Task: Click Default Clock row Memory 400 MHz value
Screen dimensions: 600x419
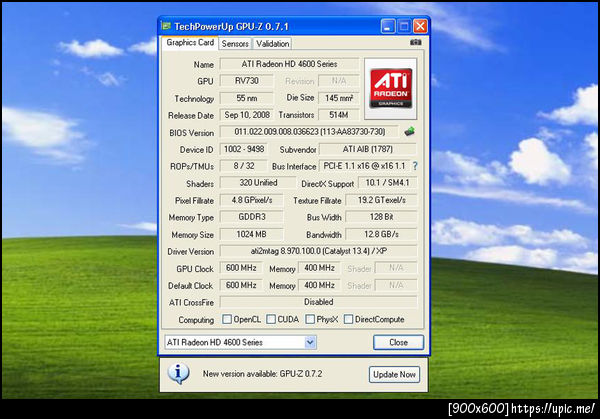Action: pyautogui.click(x=319, y=285)
